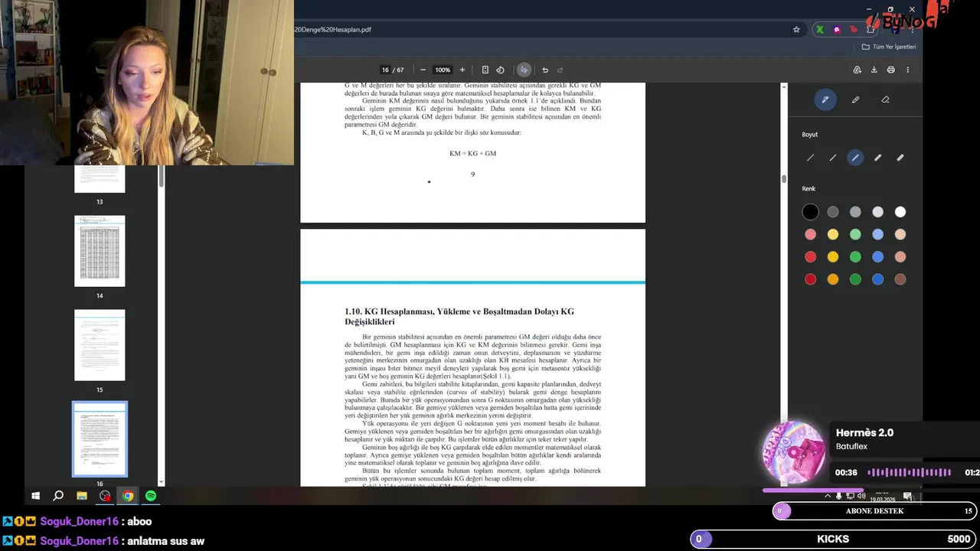The height and width of the screenshot is (551, 980).
Task: Choose the second thickest pen size
Action: pos(878,158)
